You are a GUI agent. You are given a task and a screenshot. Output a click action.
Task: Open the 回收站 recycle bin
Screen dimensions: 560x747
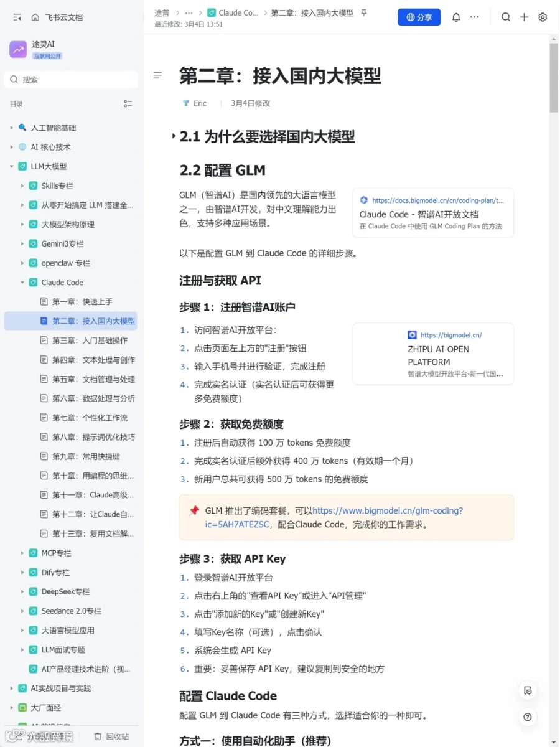click(111, 736)
